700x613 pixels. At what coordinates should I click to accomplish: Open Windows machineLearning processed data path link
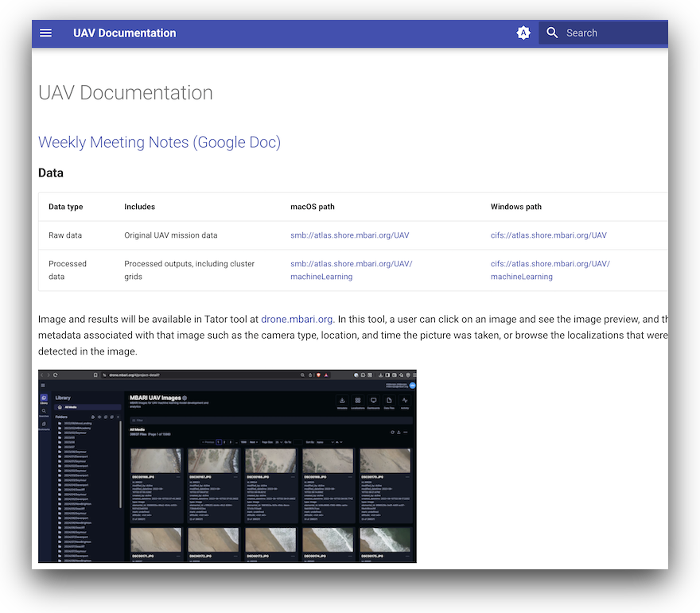pos(550,270)
